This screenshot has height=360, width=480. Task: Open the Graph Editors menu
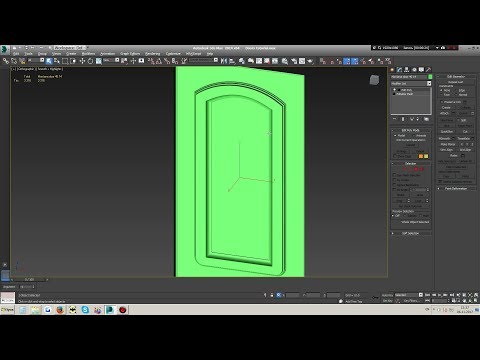pos(130,54)
